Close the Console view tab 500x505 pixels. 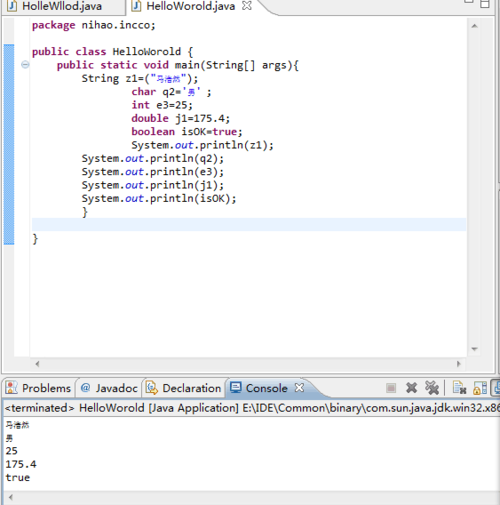pos(299,388)
